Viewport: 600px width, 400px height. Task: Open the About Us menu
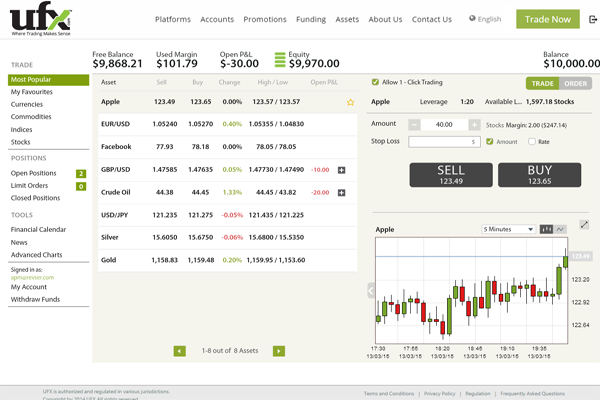(x=385, y=19)
